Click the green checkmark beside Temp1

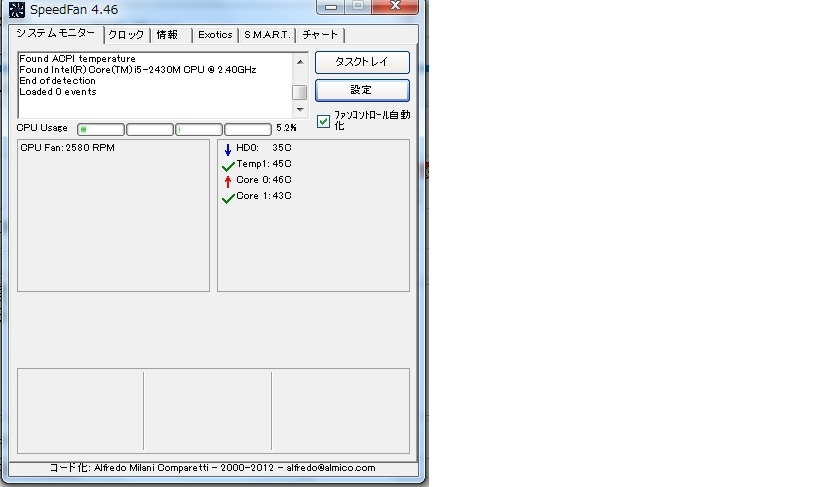coord(228,167)
